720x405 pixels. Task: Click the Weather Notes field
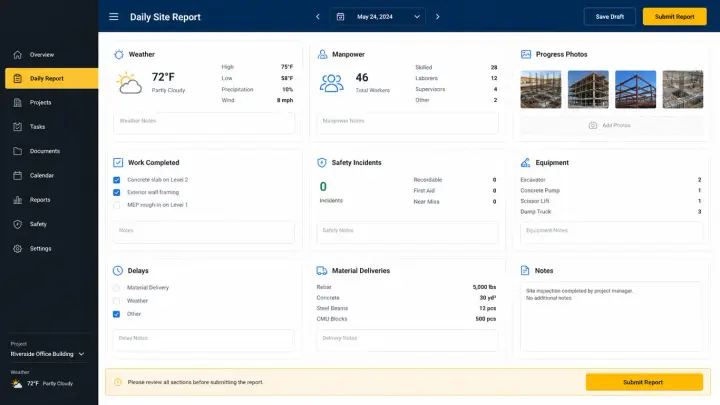coord(204,123)
